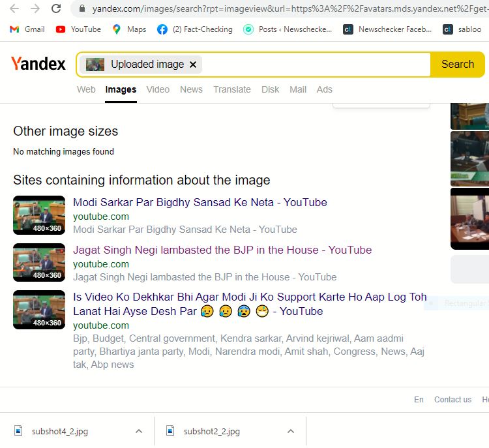Click the Yandex logo
Screen dimensions: 489x448
coord(38,64)
